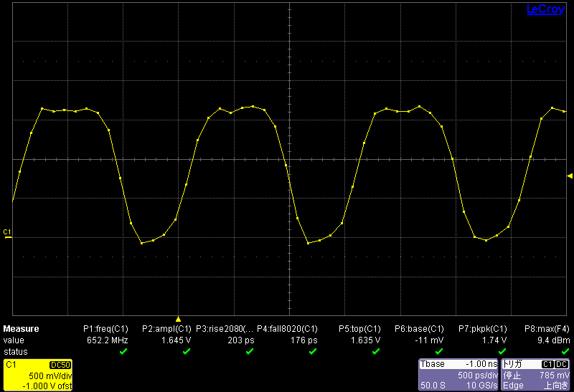The image size is (574, 392).
Task: Click the status checkmark under P2 ampl
Action: (187, 351)
